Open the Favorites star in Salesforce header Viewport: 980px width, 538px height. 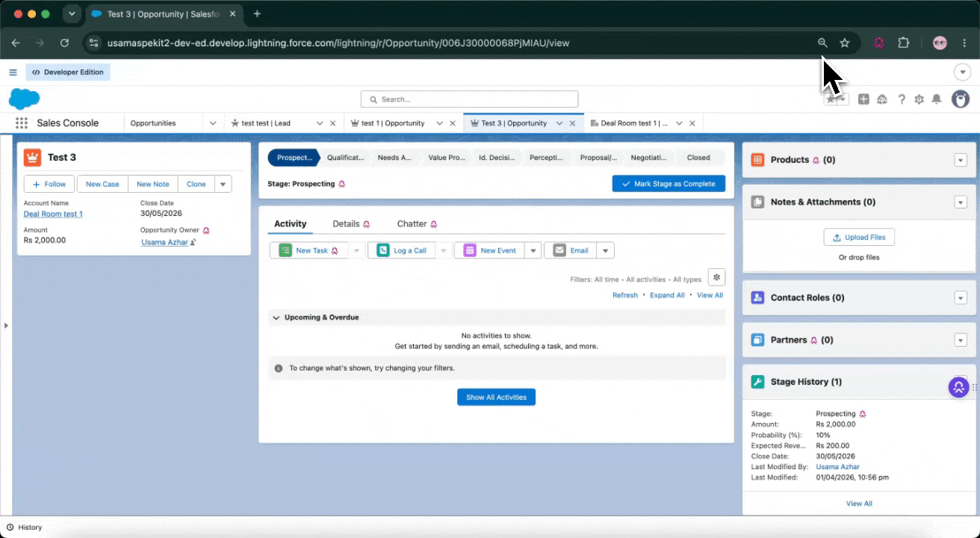831,99
